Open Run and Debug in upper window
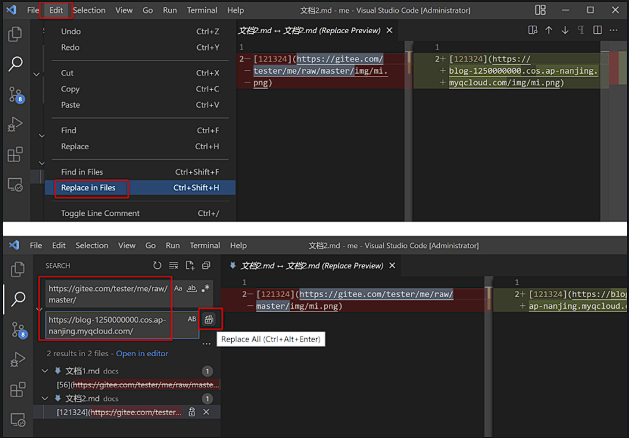The image size is (629, 438). 15,124
